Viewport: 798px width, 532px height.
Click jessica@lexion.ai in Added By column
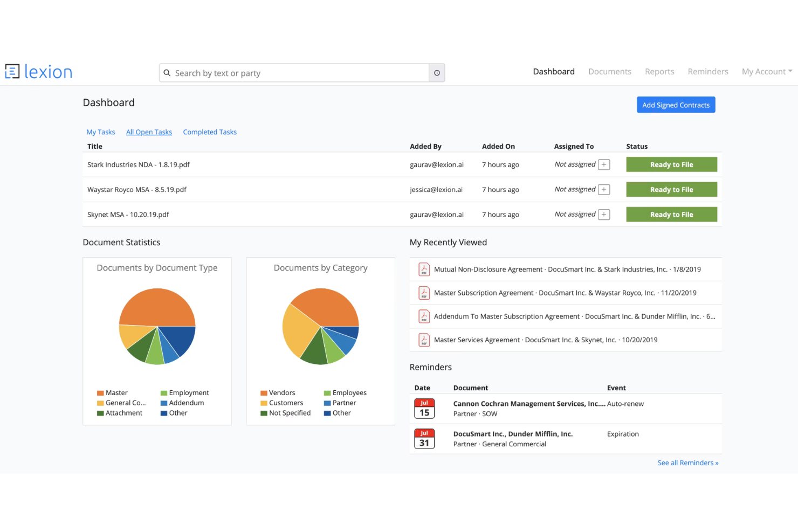coord(436,189)
